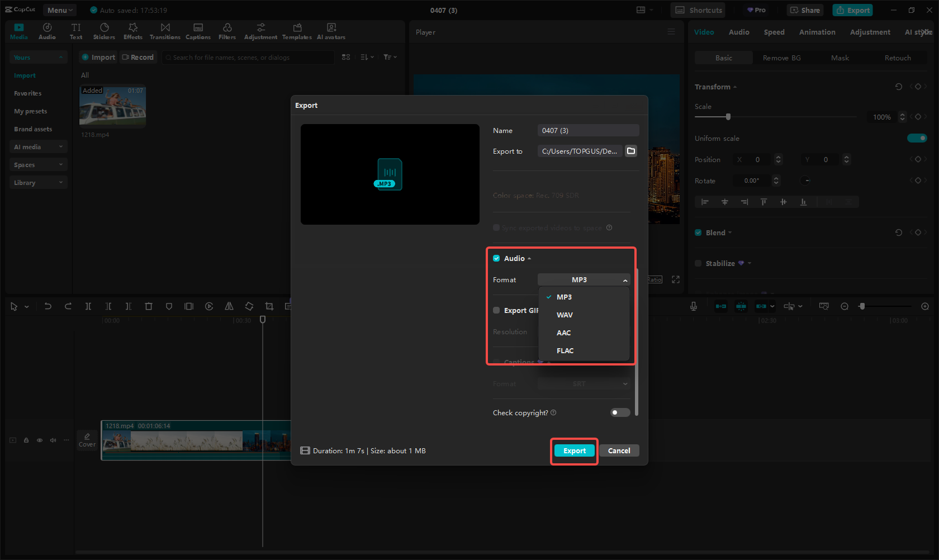The height and width of the screenshot is (560, 939).
Task: Open the Transitions panel icon
Action: [x=165, y=31]
